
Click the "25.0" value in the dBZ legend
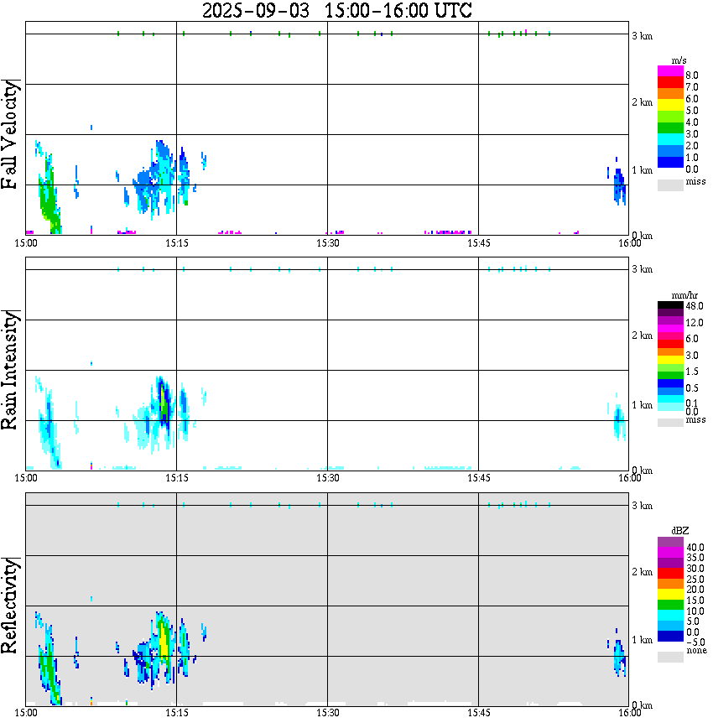[x=695, y=579]
